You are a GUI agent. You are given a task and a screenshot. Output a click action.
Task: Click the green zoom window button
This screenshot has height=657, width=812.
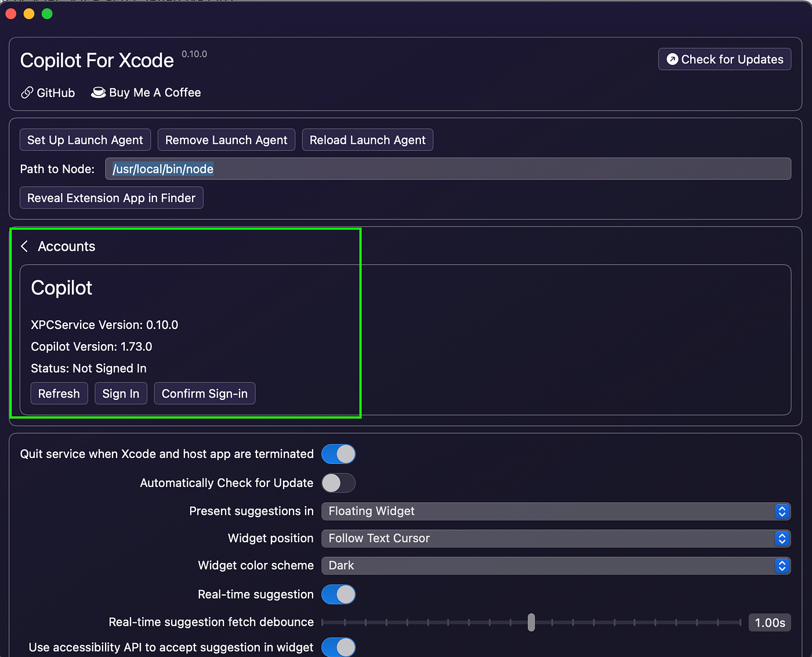tap(47, 13)
